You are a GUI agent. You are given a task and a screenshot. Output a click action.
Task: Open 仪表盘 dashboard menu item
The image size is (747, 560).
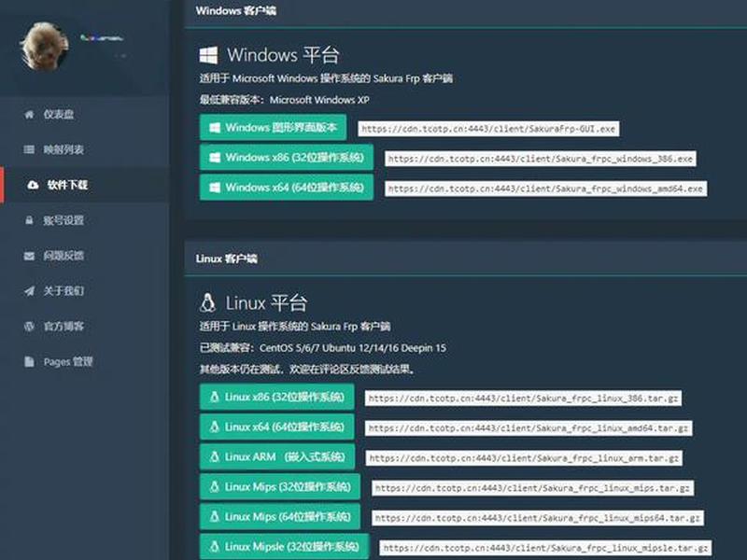(x=85, y=114)
